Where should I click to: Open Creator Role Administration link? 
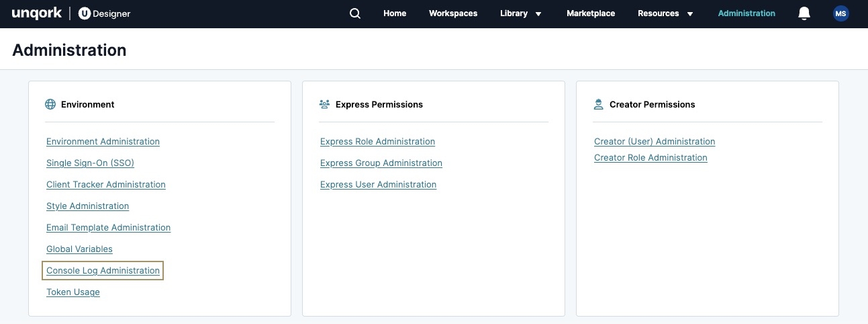[x=650, y=158]
